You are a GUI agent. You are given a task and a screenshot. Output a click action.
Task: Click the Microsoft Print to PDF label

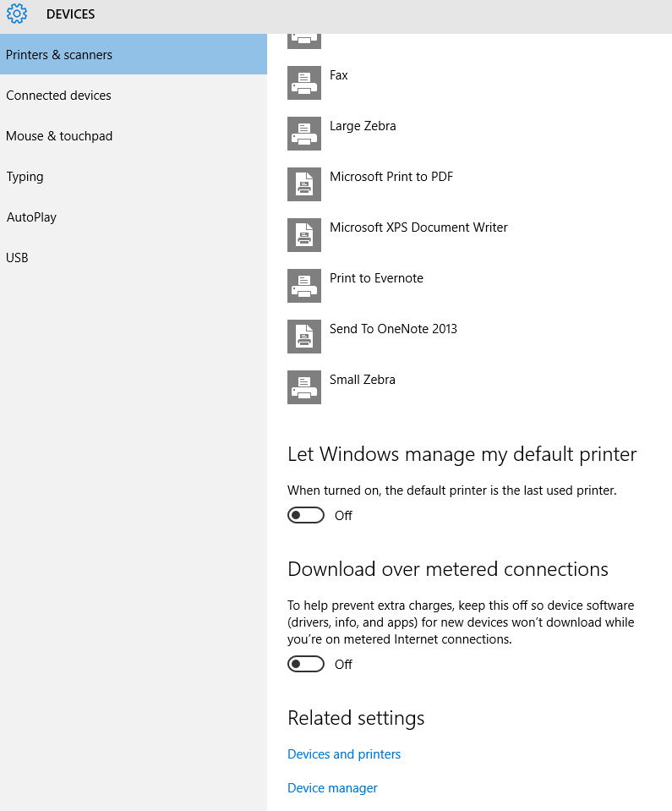tap(391, 177)
